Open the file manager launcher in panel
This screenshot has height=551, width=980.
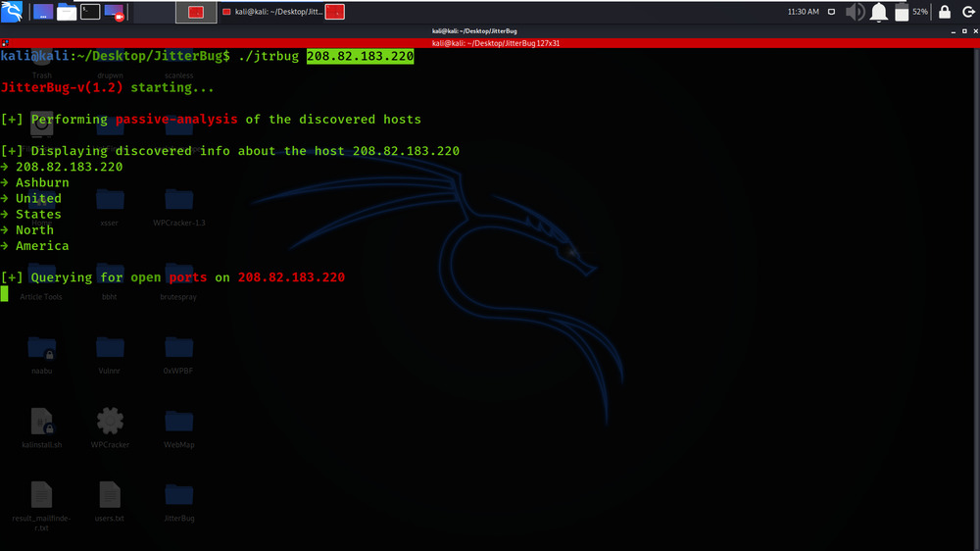[67, 12]
